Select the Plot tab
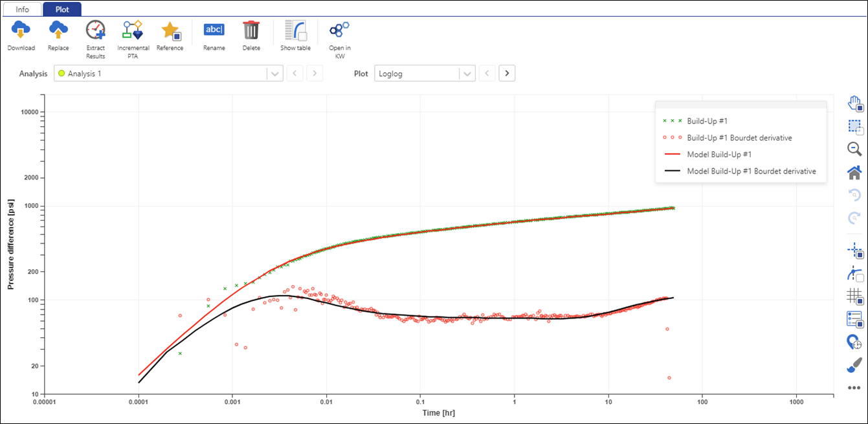 (x=62, y=10)
